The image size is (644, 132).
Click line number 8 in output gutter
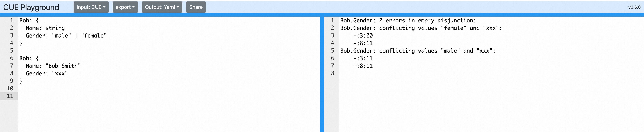(332, 73)
